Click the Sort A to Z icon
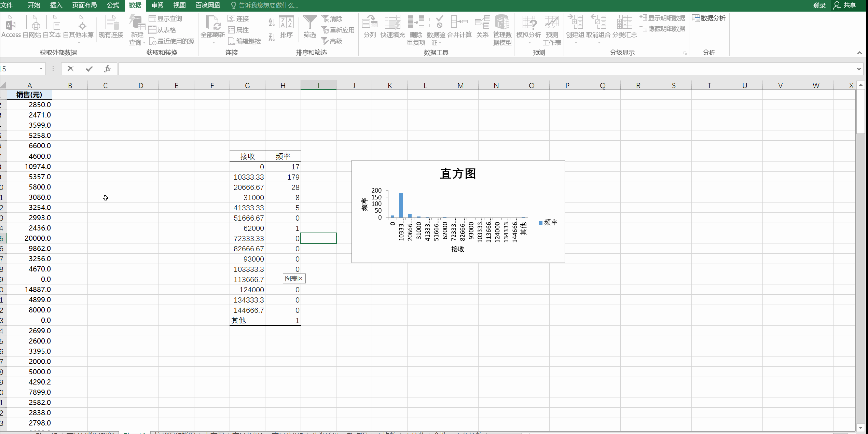 coord(272,23)
